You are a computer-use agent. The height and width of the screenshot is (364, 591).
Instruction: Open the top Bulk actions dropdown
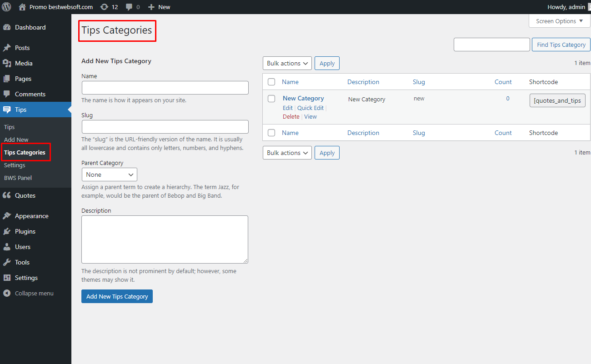coord(287,63)
